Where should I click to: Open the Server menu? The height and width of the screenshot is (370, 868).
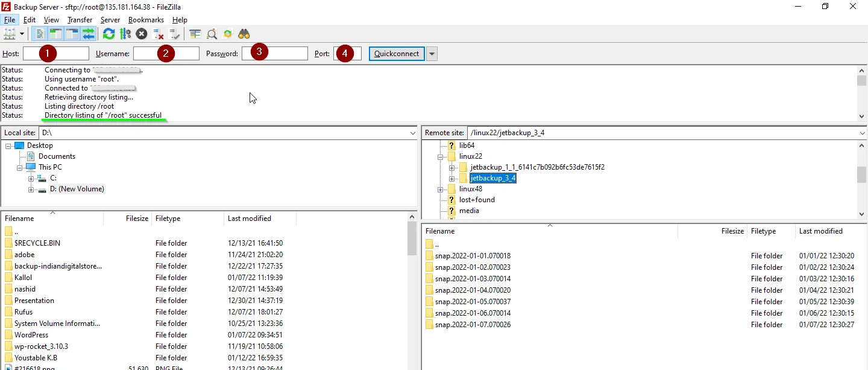coord(110,20)
